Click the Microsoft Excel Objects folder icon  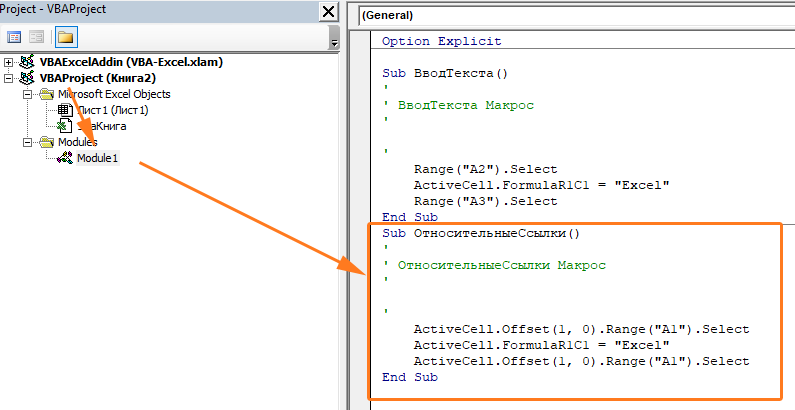tap(47, 94)
